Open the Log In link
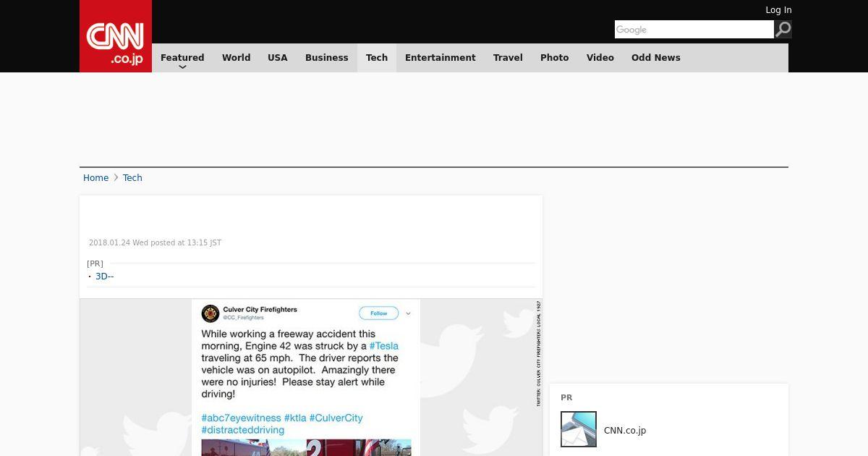Image resolution: width=868 pixels, height=456 pixels. (778, 10)
